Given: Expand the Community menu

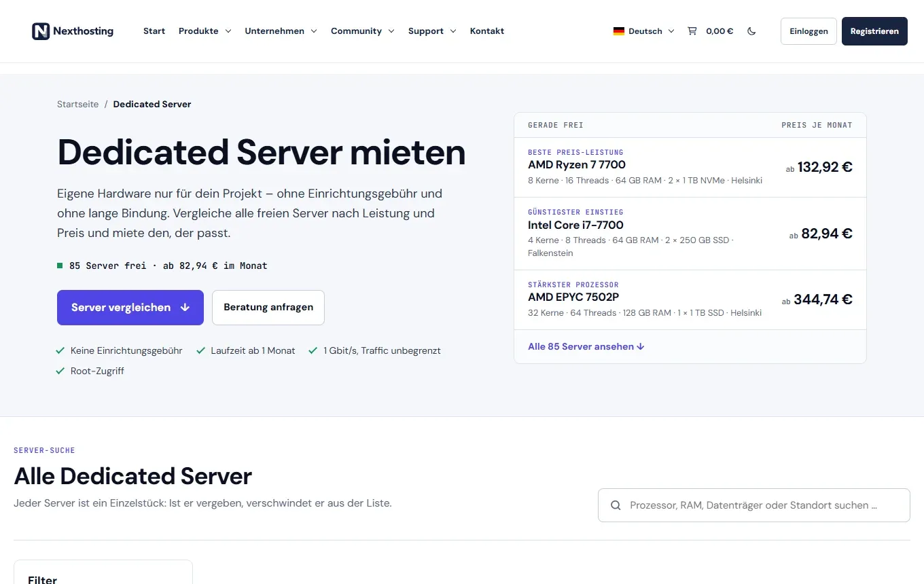Looking at the screenshot, I should 362,31.
